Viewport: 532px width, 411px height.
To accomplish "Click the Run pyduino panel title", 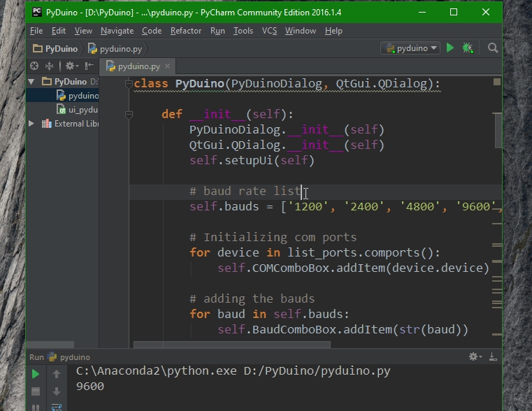I will [x=59, y=357].
